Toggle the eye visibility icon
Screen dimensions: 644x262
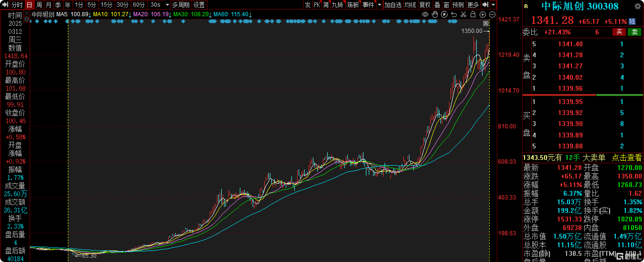425,15
